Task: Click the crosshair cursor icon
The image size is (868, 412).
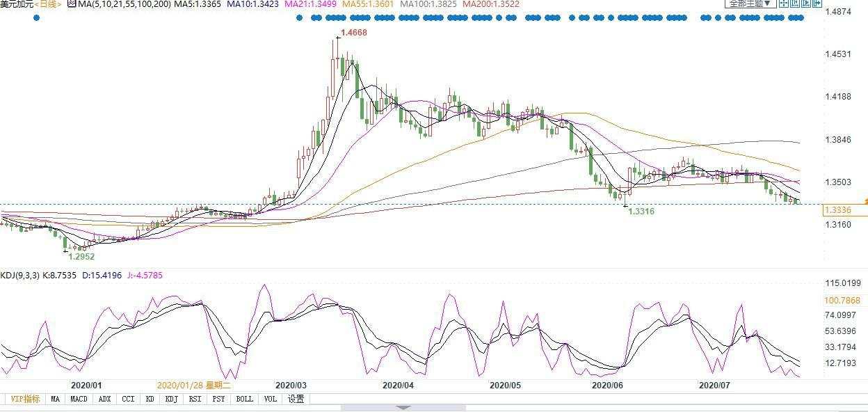Action: coord(784,3)
